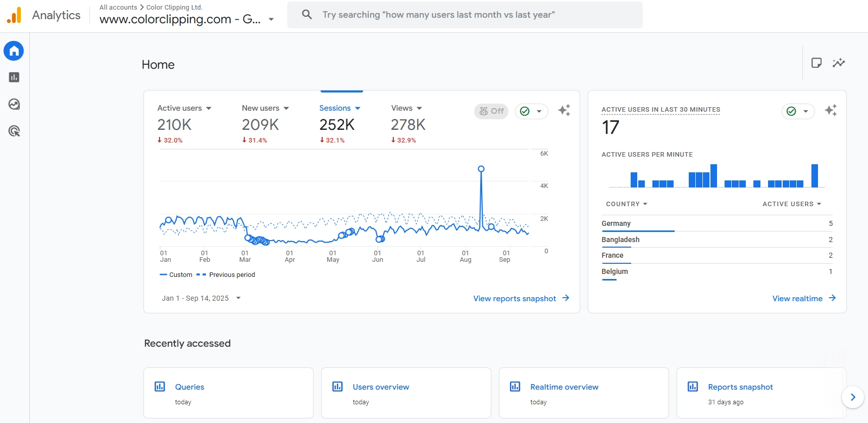The width and height of the screenshot is (868, 423).
Task: Open the Reports icon in sidebar
Action: (x=14, y=77)
